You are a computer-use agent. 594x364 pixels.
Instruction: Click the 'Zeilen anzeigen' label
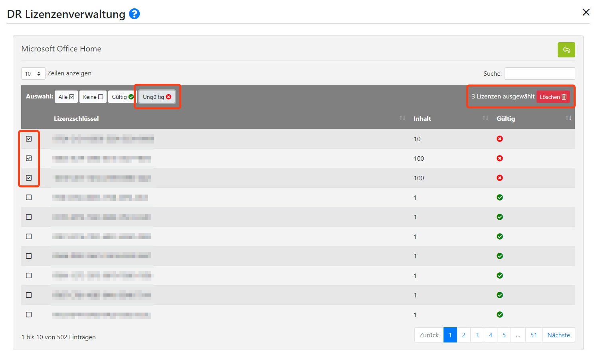[69, 73]
